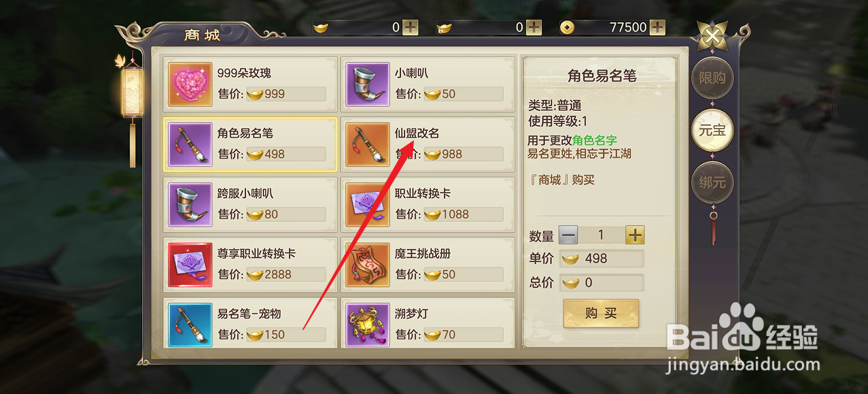Add bound ingots via plus icon
The width and height of the screenshot is (868, 394).
[x=534, y=27]
